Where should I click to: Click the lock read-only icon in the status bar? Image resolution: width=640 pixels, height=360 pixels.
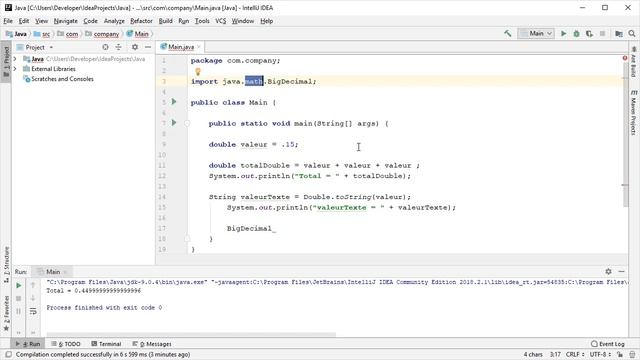(620, 354)
